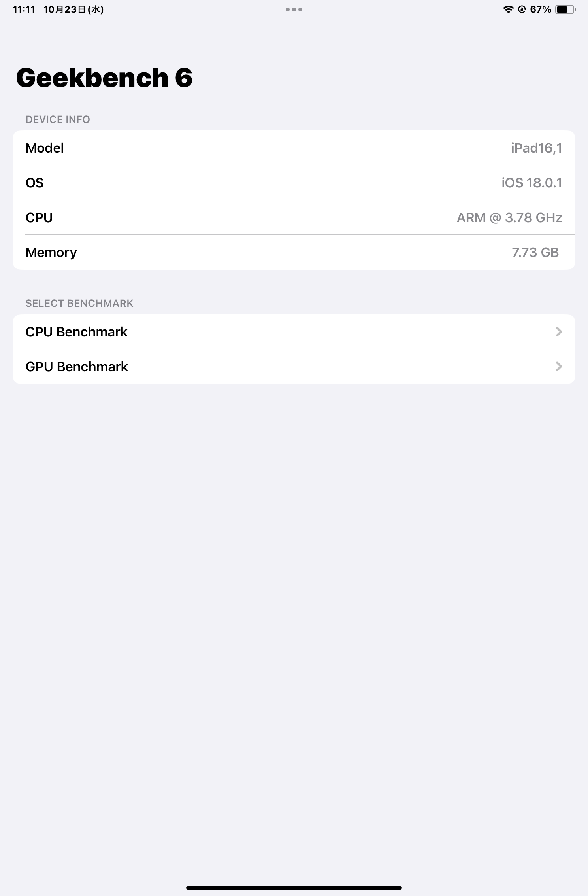Select the OS row in device info

294,183
